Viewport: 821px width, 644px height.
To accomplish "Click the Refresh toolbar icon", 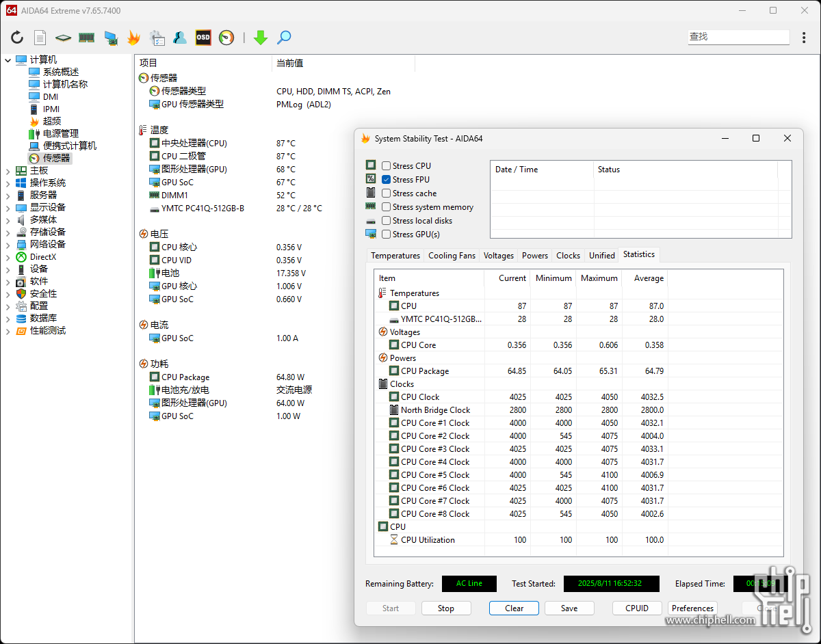I will 17,38.
